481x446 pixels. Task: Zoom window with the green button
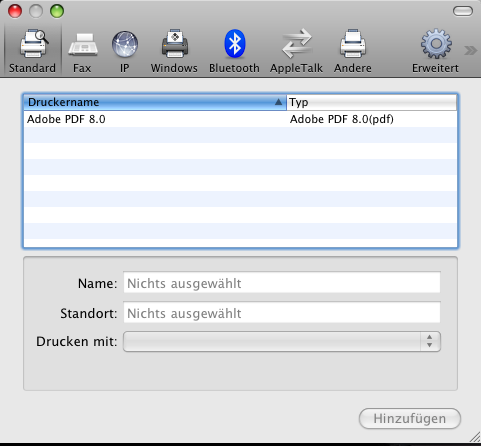[x=57, y=11]
